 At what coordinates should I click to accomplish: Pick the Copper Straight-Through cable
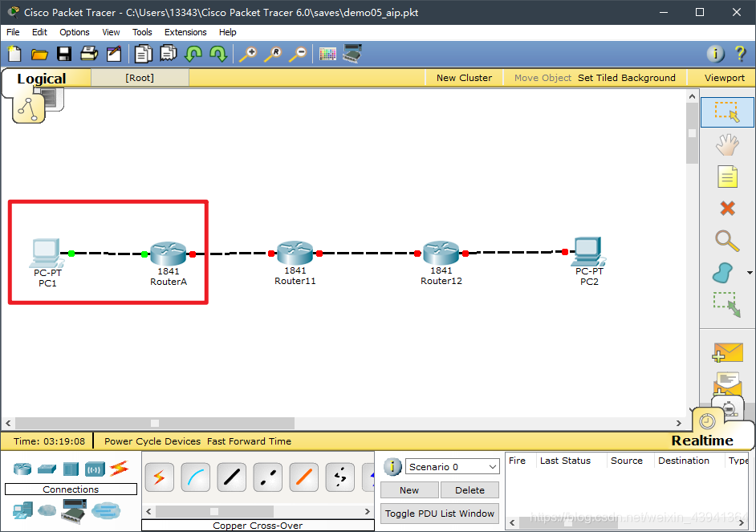click(x=231, y=477)
